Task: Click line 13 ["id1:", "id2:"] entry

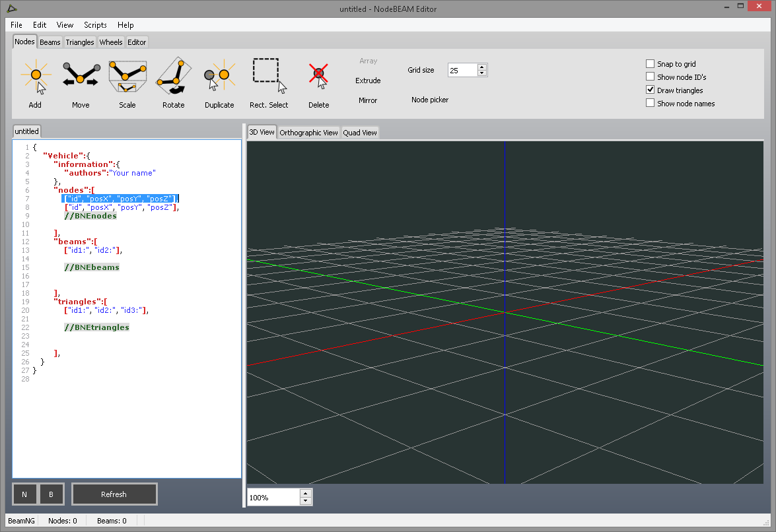Action: pos(93,250)
